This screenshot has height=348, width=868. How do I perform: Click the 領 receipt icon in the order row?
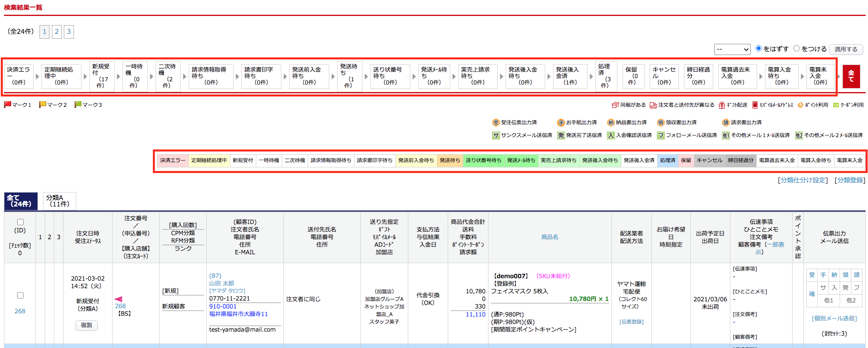coord(845,275)
